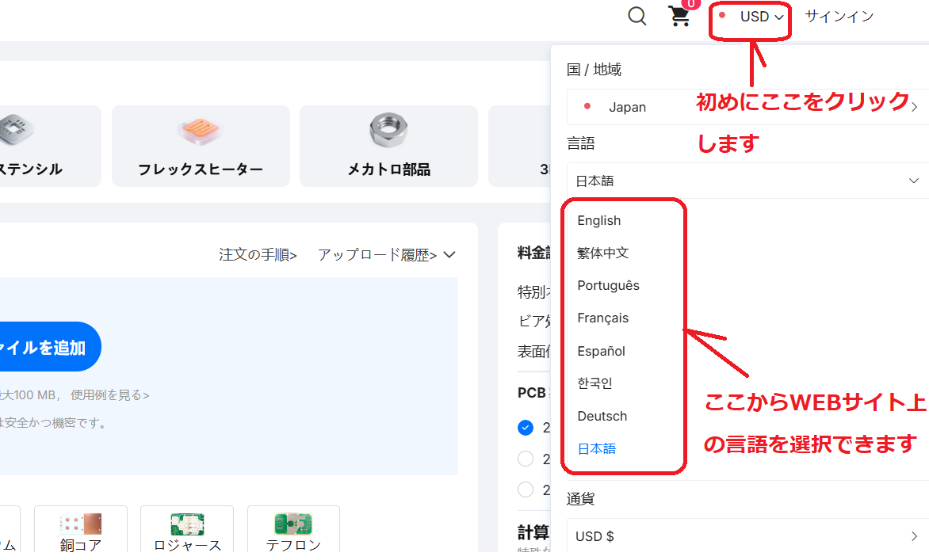This screenshot has height=560, width=929.
Task: Open the shopping cart icon
Action: tap(679, 16)
